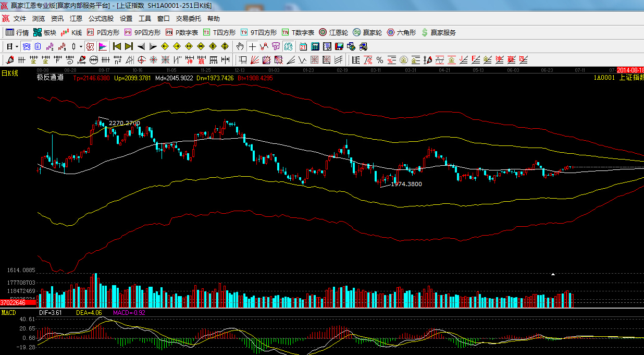This screenshot has width=644, height=355.
Task: Open the calculator icon in toolbar
Action: point(315,46)
